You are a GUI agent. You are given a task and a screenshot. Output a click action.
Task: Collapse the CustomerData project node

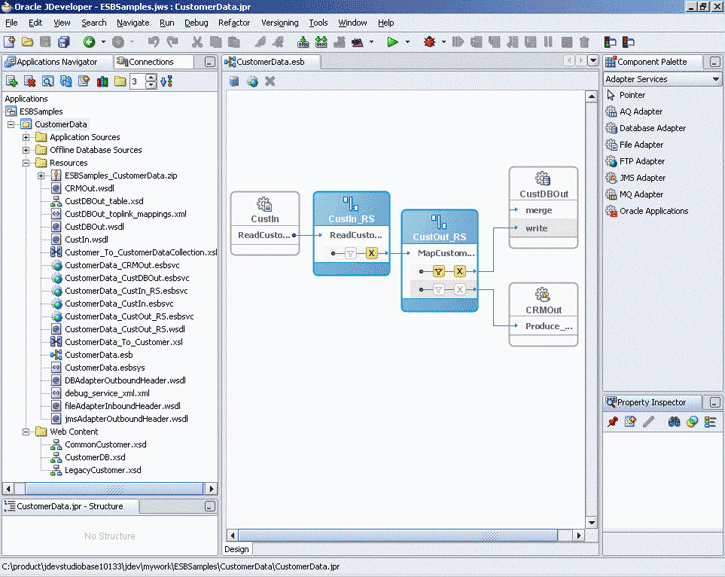[11, 124]
